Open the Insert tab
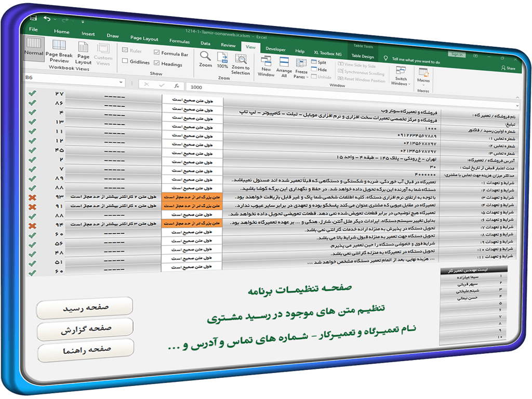The width and height of the screenshot is (532, 399). tap(88, 34)
